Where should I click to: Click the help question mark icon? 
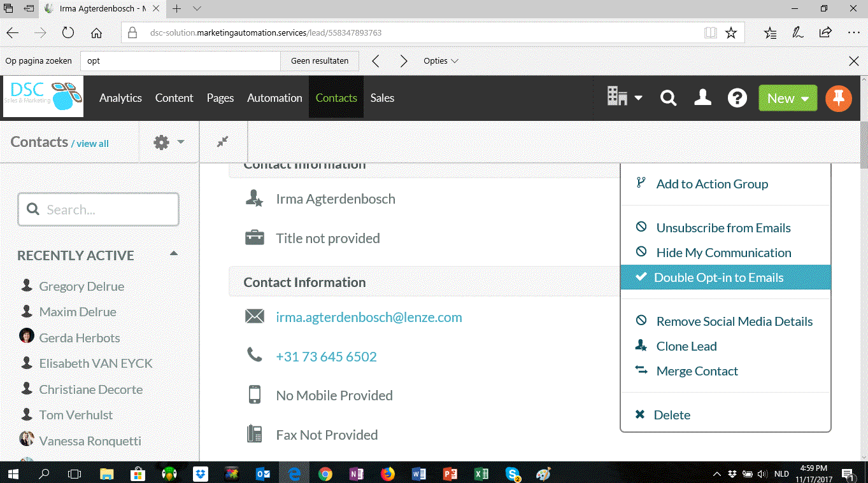737,98
